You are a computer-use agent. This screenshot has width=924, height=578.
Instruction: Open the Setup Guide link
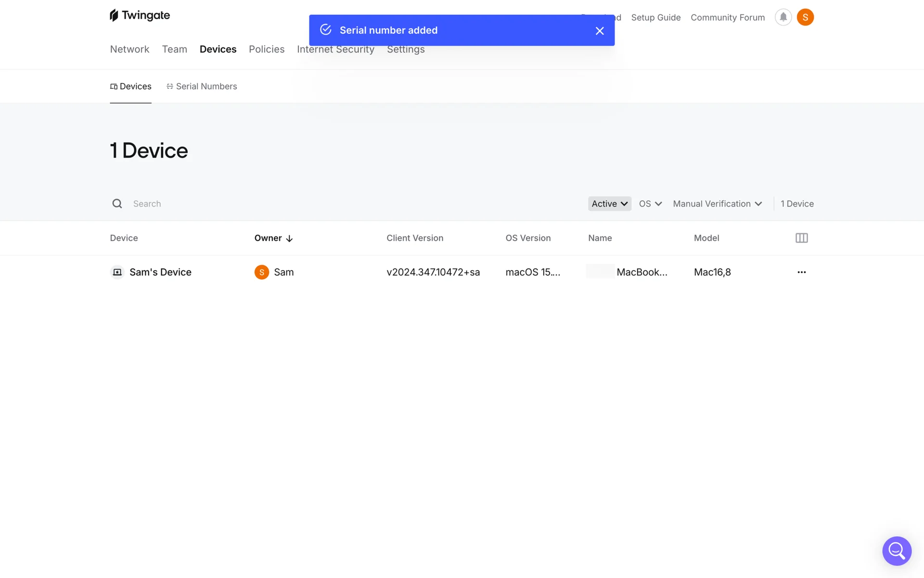(655, 17)
